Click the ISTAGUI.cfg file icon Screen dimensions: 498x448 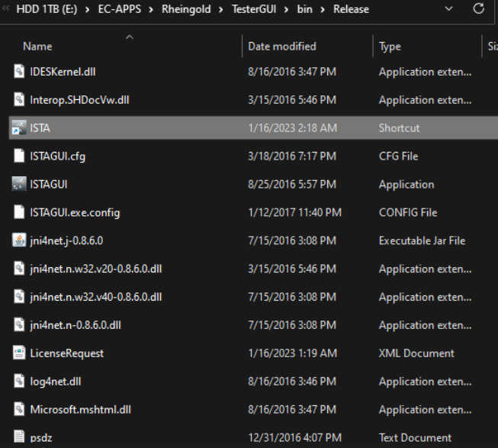[19, 156]
